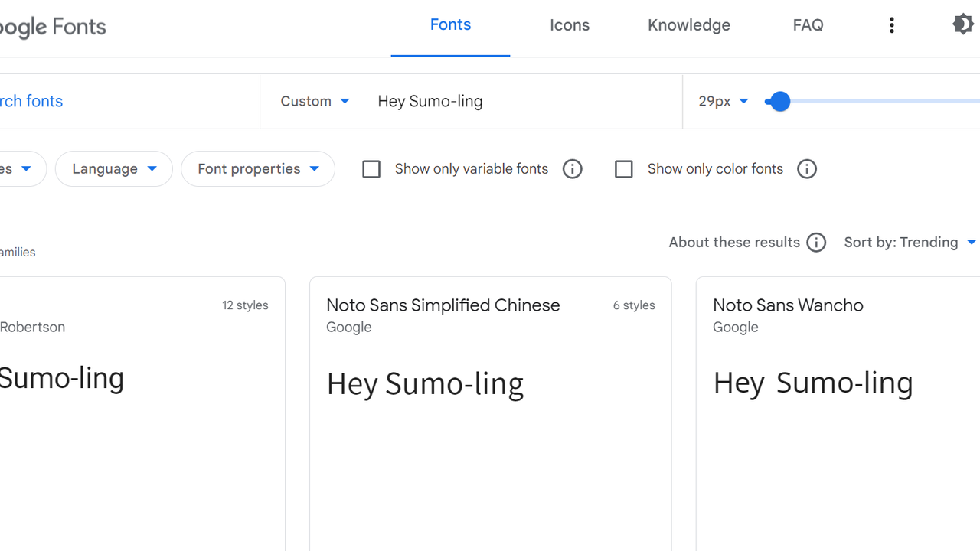This screenshot has width=980, height=551.
Task: Switch to the Icons tab
Action: click(x=570, y=25)
